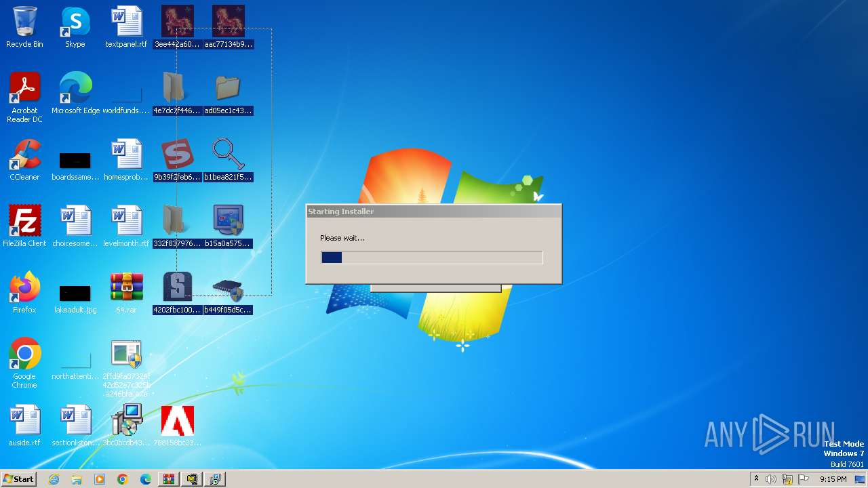The image size is (868, 488).
Task: Launch Edge from the taskbar
Action: (x=146, y=479)
